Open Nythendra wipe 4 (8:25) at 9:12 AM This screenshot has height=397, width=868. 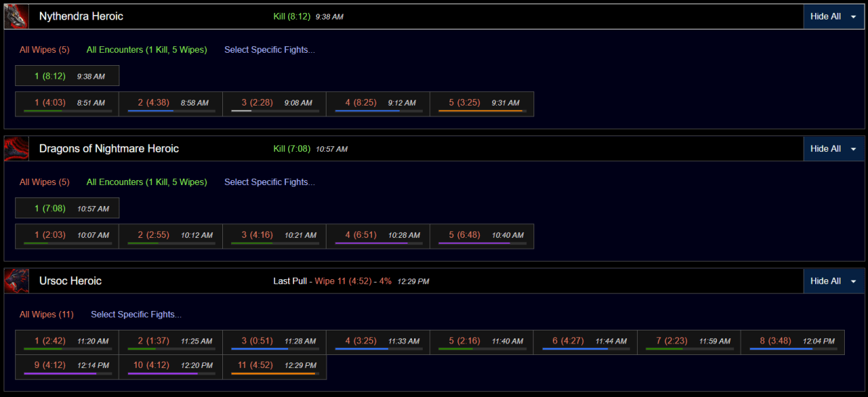point(378,104)
